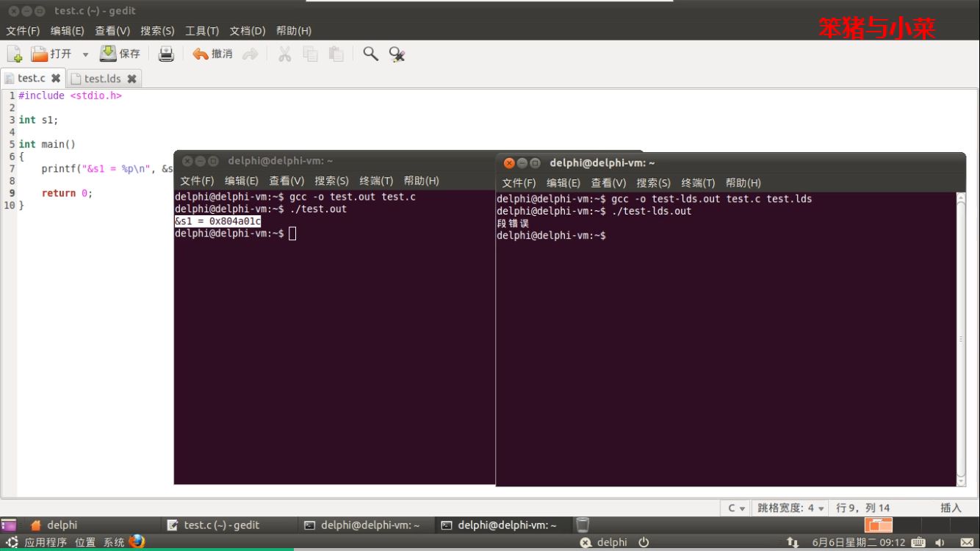The image size is (980, 551).
Task: Click the 段错误 message in right terminal
Action: 513,223
